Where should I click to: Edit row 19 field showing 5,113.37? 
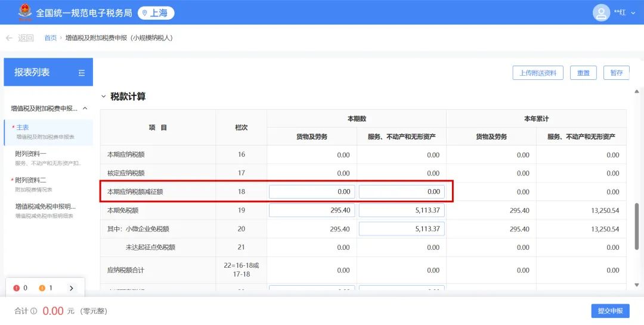point(402,210)
